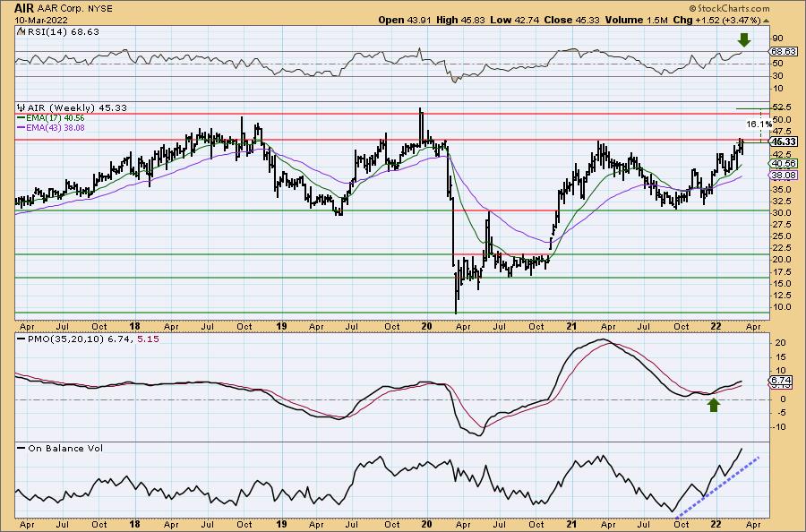Click the On Balance Vol panel label
Screen dimensions: 806x532
65,448
